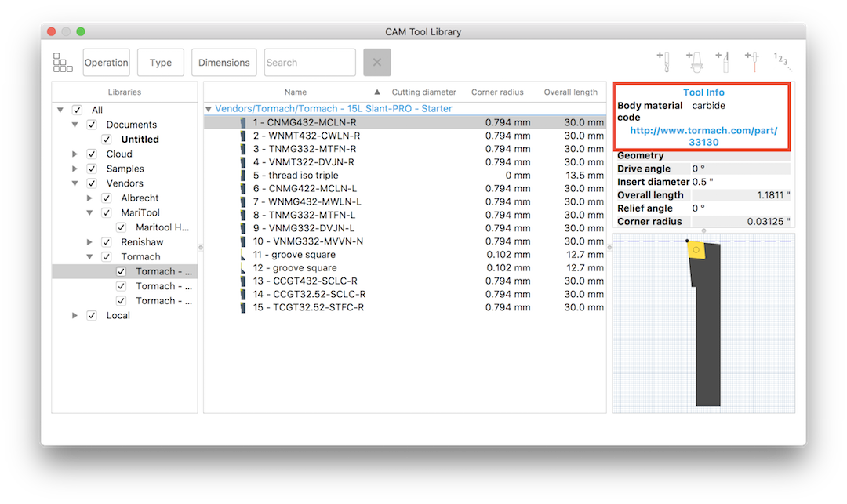Click into the Search field

[310, 63]
